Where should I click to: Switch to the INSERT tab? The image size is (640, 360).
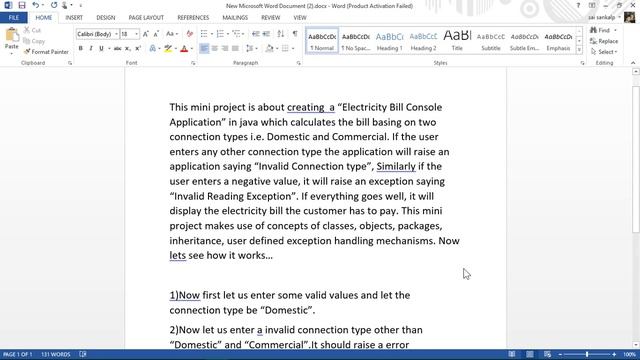coord(74,18)
